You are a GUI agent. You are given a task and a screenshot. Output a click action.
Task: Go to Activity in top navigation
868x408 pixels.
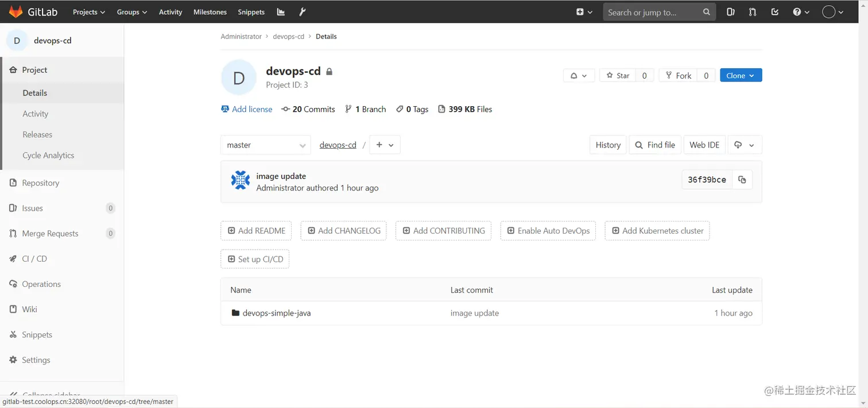point(170,12)
